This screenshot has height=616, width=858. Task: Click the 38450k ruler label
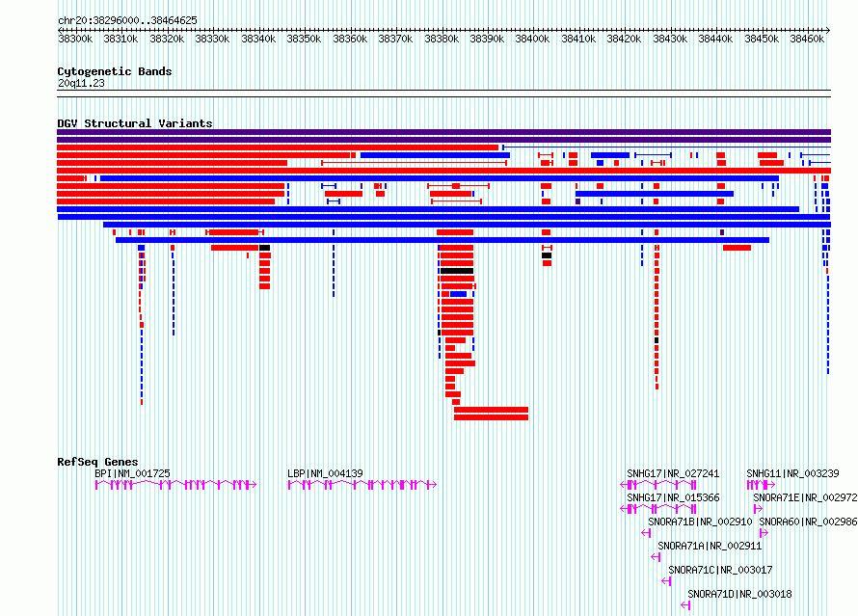tap(762, 39)
